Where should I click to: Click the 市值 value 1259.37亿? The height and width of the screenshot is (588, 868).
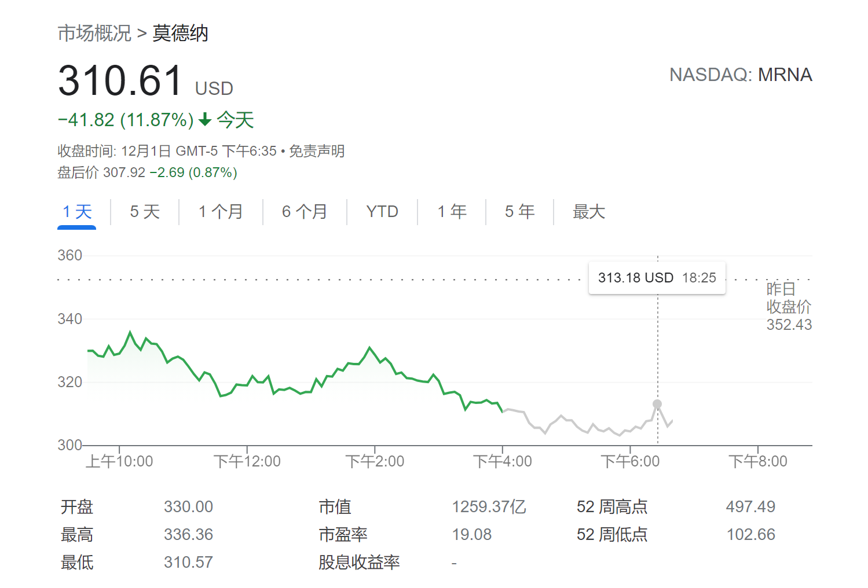point(489,507)
